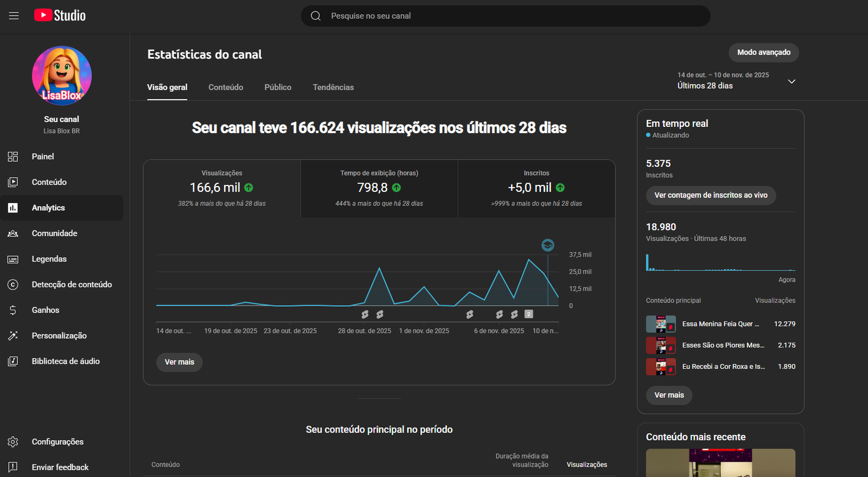Image resolution: width=868 pixels, height=477 pixels.
Task: Click the Modo avançado button
Action: pos(763,53)
